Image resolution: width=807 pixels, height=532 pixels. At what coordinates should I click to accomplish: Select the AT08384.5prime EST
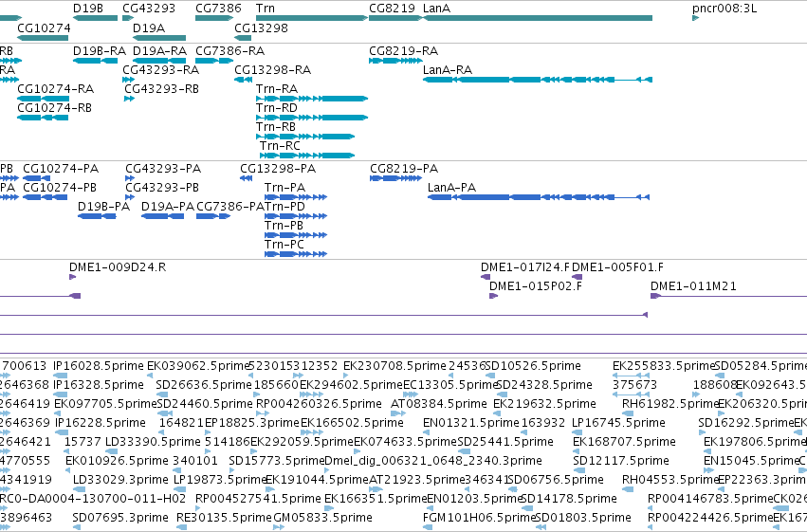[398, 413]
